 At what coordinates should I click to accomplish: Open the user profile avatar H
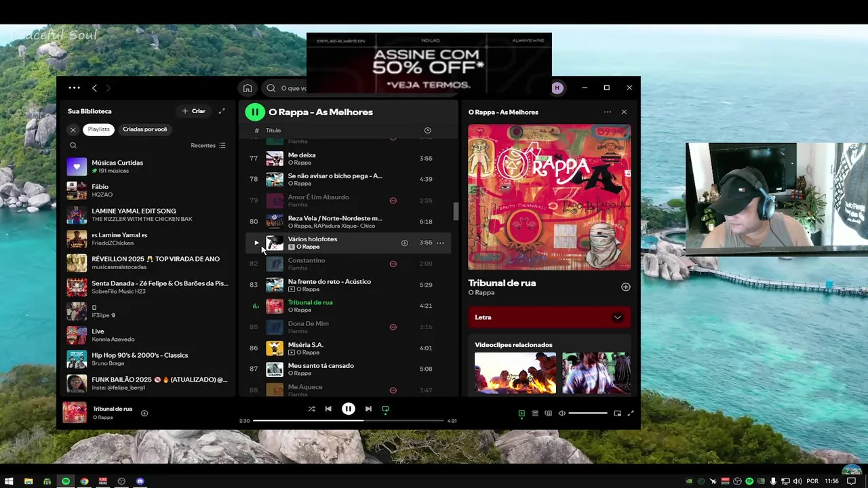tap(557, 88)
